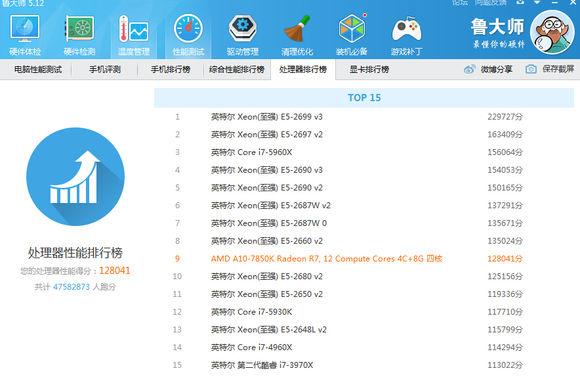Switch to the 显卡排行榜 tab
580x383 pixels.
[x=369, y=69]
